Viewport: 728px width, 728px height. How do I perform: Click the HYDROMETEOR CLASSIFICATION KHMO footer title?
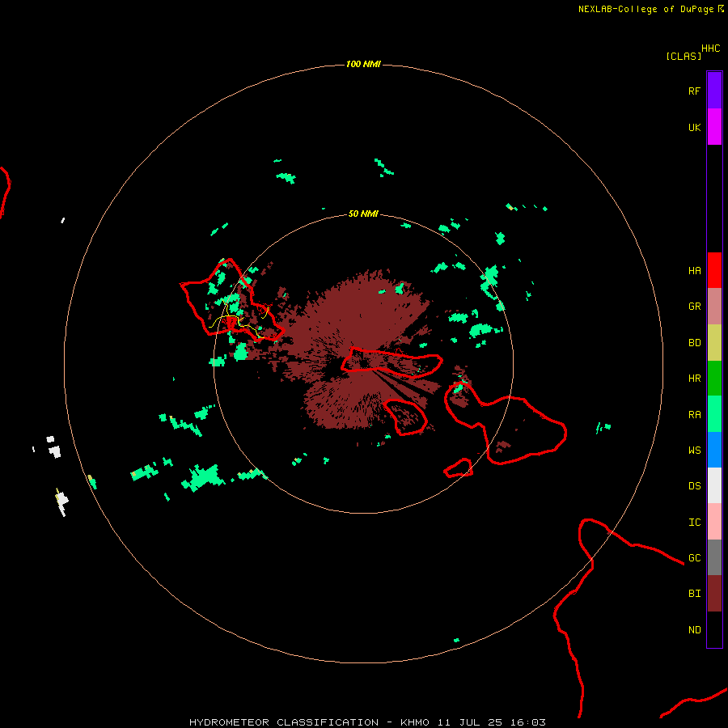367,722
